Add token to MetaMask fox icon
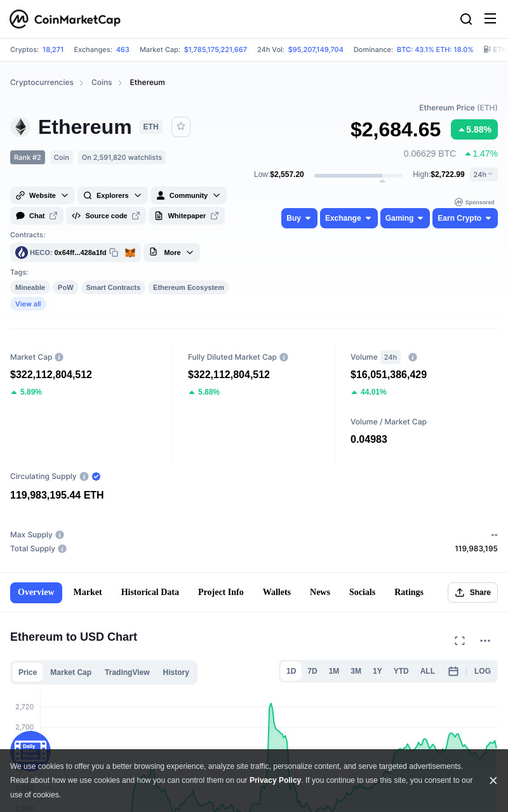This screenshot has height=812, width=508. pos(130,252)
